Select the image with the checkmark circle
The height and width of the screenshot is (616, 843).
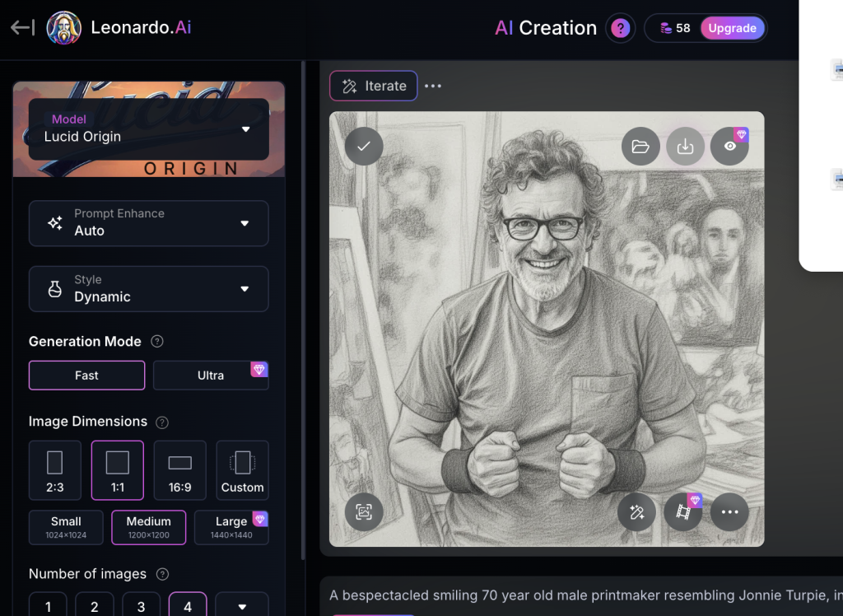(364, 147)
